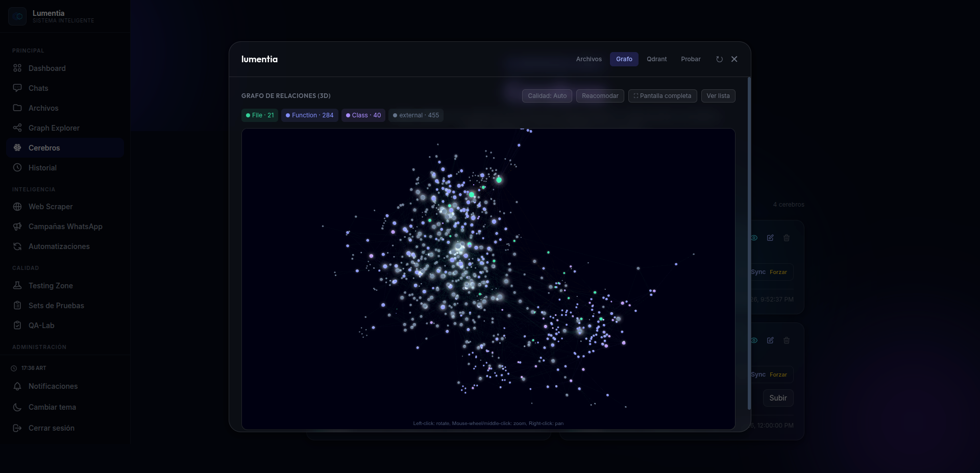Close the lumentia dialog with X
The image size is (980, 473).
pyautogui.click(x=734, y=59)
